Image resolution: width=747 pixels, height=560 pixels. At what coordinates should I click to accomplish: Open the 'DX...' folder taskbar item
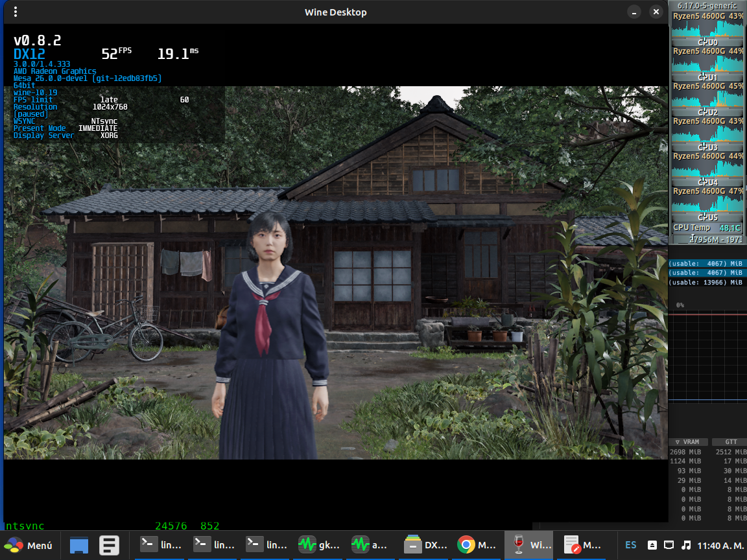click(425, 544)
